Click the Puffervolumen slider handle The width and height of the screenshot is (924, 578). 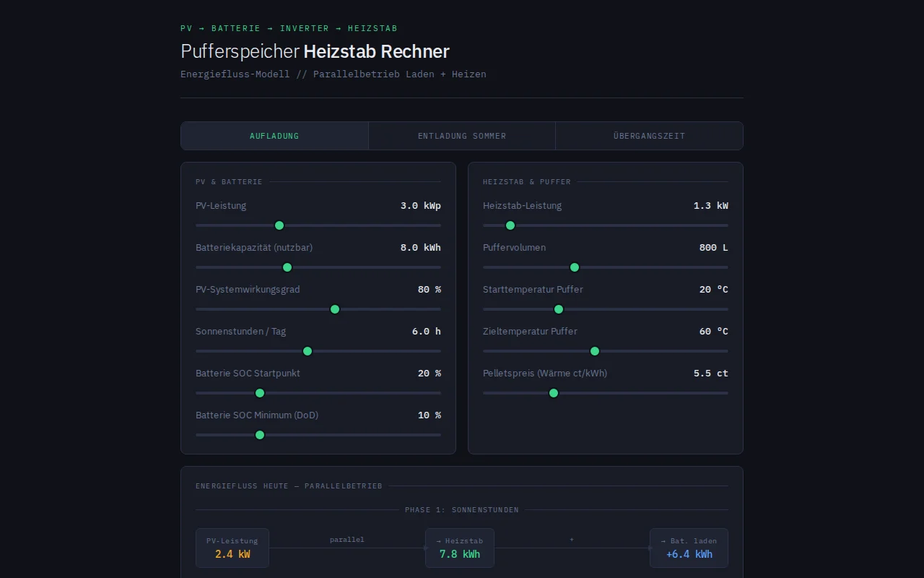click(x=575, y=267)
